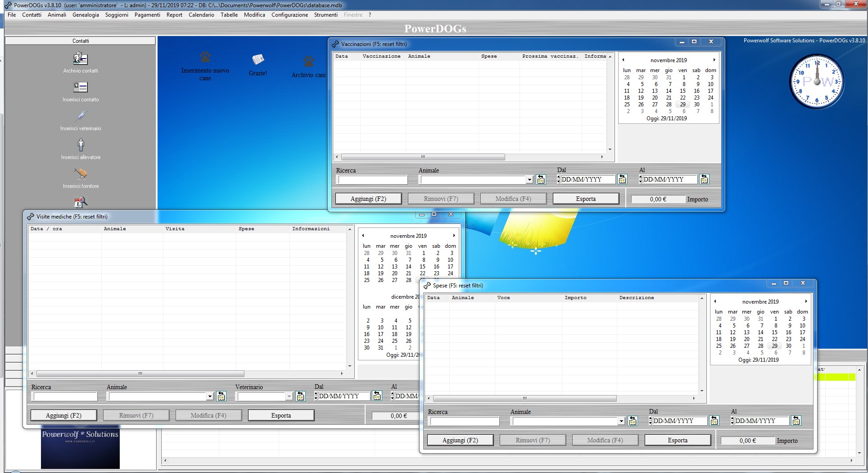Viewport: 868px width, 473px height.
Task: Click the Inserisci contatto icon
Action: [81, 87]
